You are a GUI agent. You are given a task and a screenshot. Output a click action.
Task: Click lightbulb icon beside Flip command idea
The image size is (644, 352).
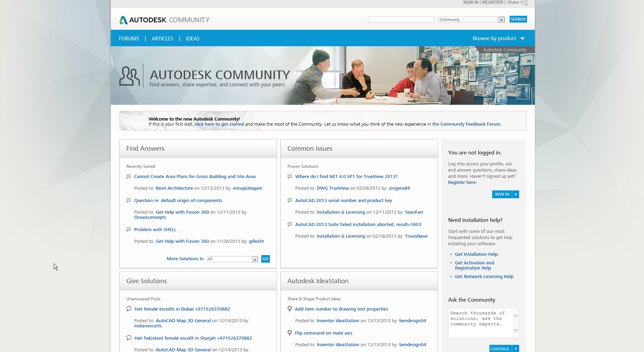[x=290, y=333]
